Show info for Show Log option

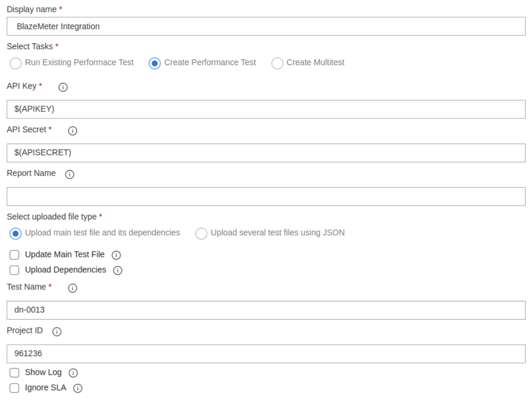click(73, 373)
